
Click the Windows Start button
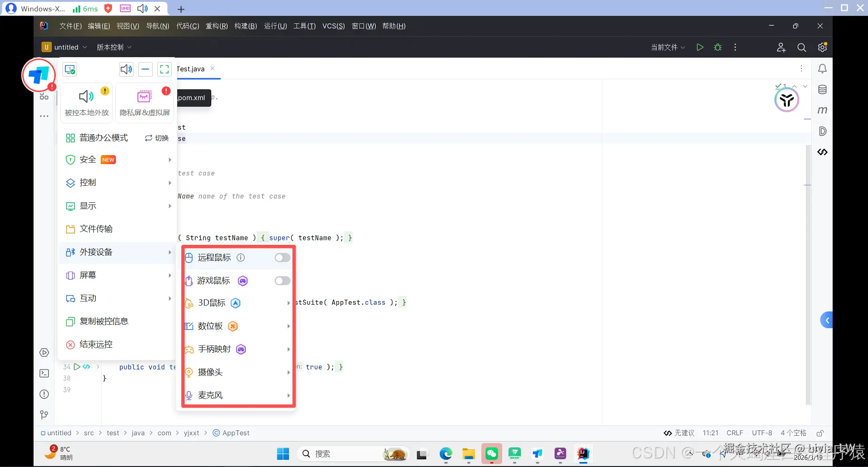283,454
